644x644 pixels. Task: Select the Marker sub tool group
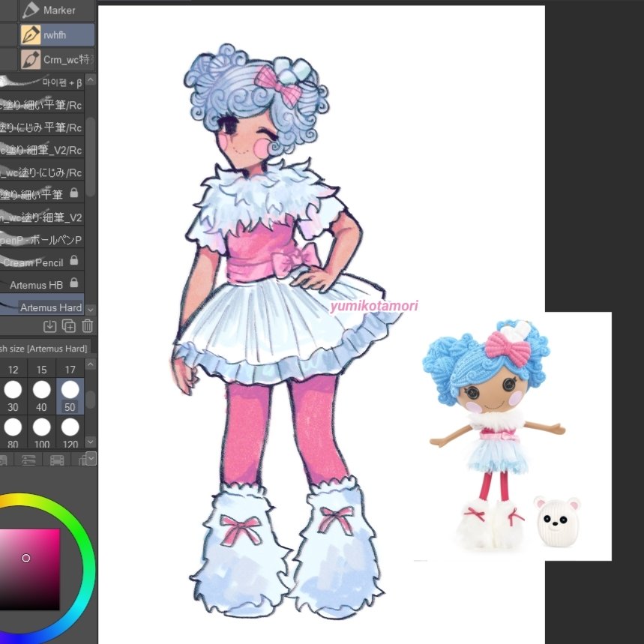[x=57, y=10]
